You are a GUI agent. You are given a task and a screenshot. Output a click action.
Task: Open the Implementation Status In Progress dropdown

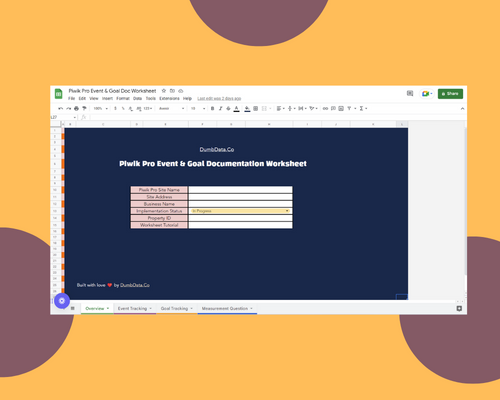(x=240, y=211)
